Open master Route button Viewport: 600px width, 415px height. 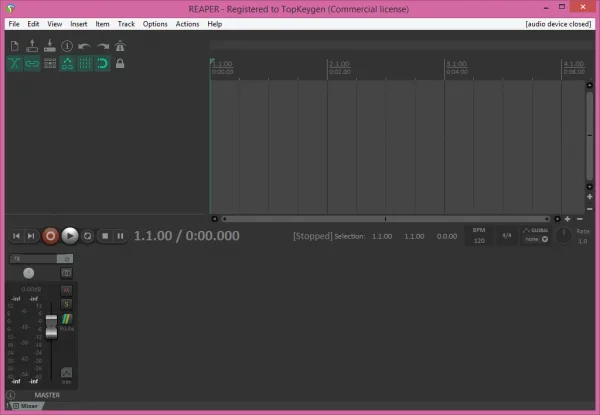pos(67,321)
